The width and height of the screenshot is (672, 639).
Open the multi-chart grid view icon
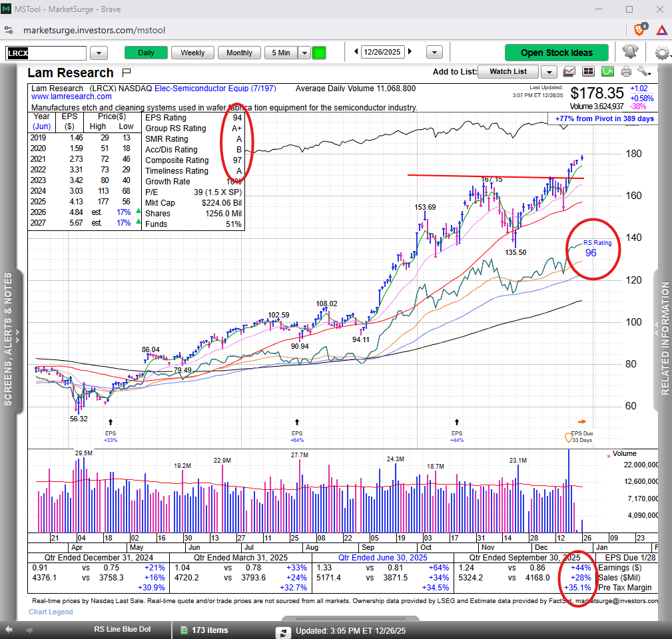pyautogui.click(x=588, y=71)
